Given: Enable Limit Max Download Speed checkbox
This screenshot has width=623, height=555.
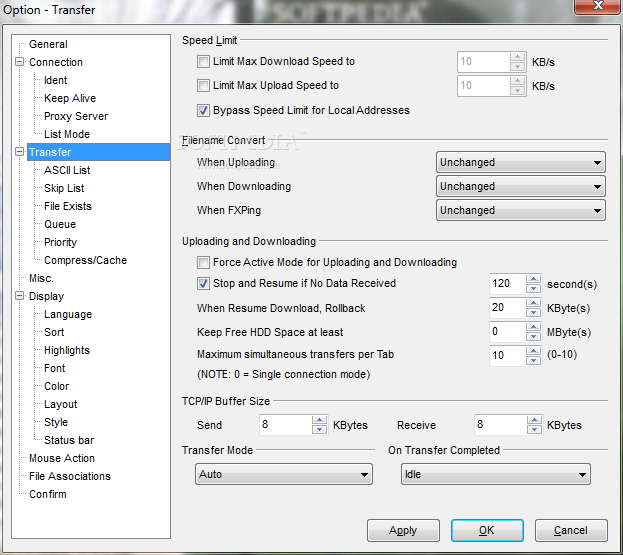Looking at the screenshot, I should click(203, 62).
